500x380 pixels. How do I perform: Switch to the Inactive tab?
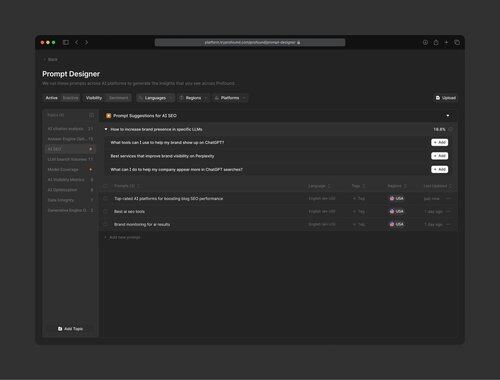tap(70, 98)
